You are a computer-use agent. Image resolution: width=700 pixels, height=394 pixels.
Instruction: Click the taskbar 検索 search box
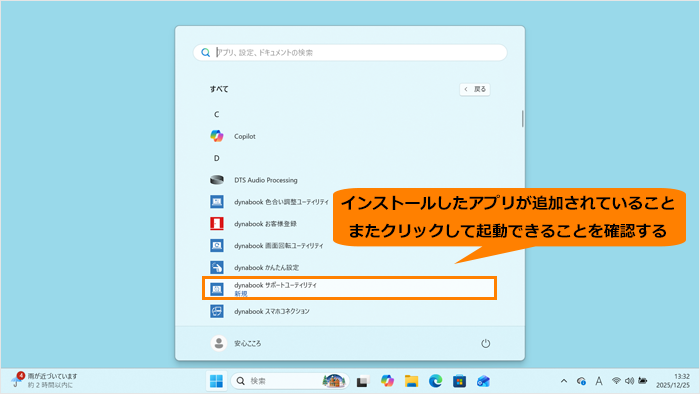290,381
